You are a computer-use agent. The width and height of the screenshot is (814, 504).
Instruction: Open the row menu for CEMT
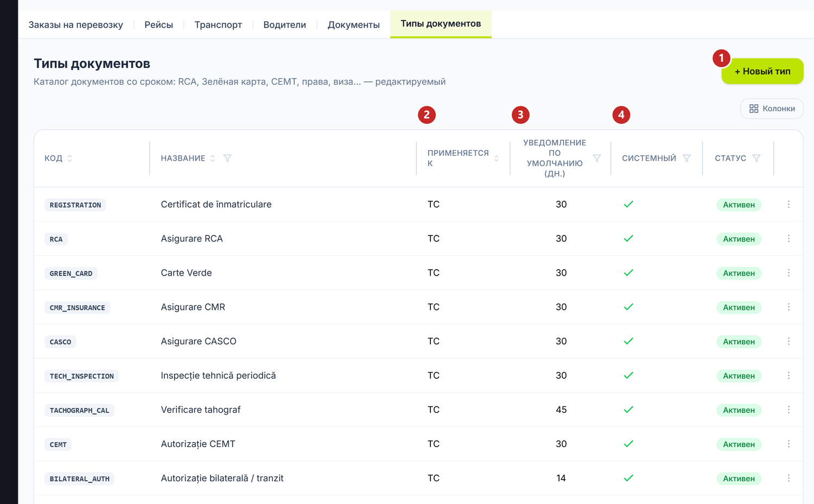coord(788,444)
